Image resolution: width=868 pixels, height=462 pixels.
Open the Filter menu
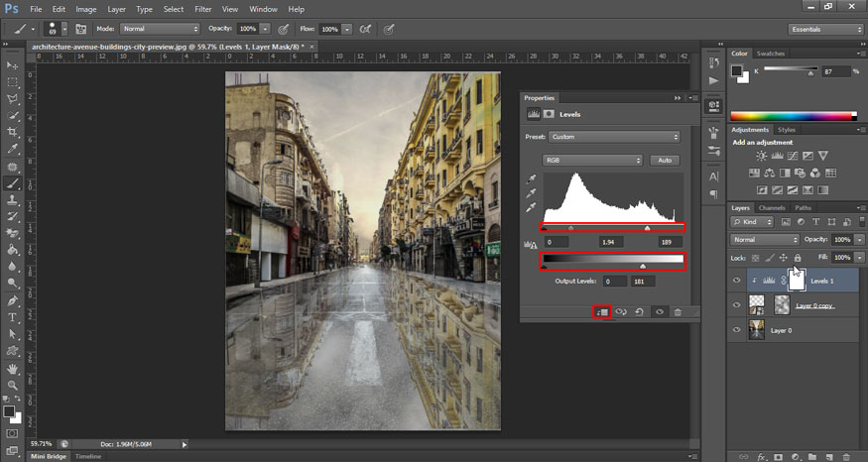coord(202,9)
